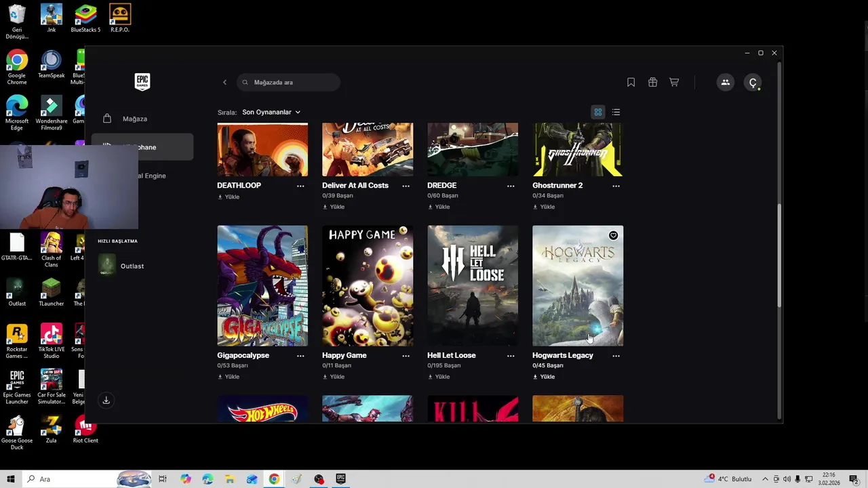
Task: Click Yükle under DREDGE
Action: (439, 207)
